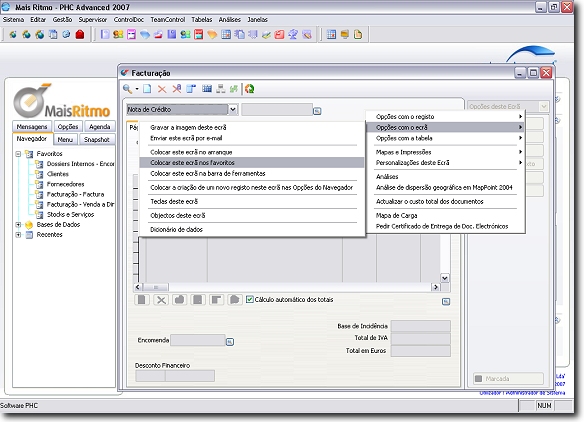Click the red calendar icon in main toolbar
Viewport: 584px width, 422px height.
[x=199, y=35]
